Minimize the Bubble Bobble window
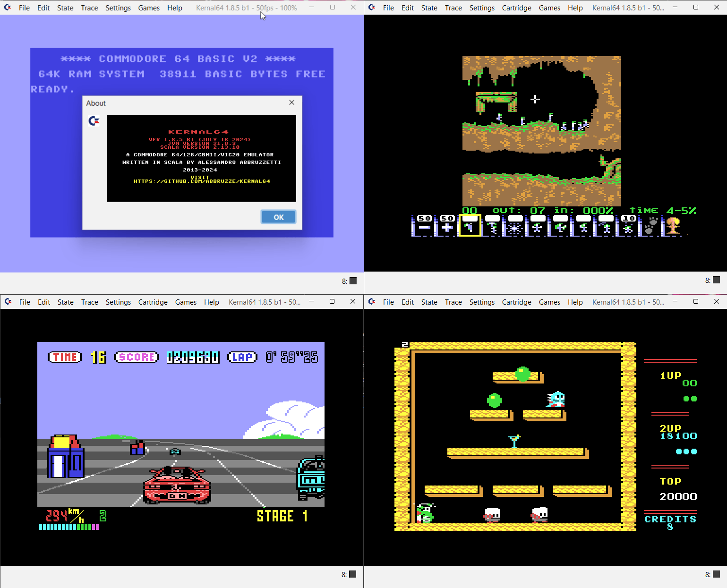 coord(675,302)
